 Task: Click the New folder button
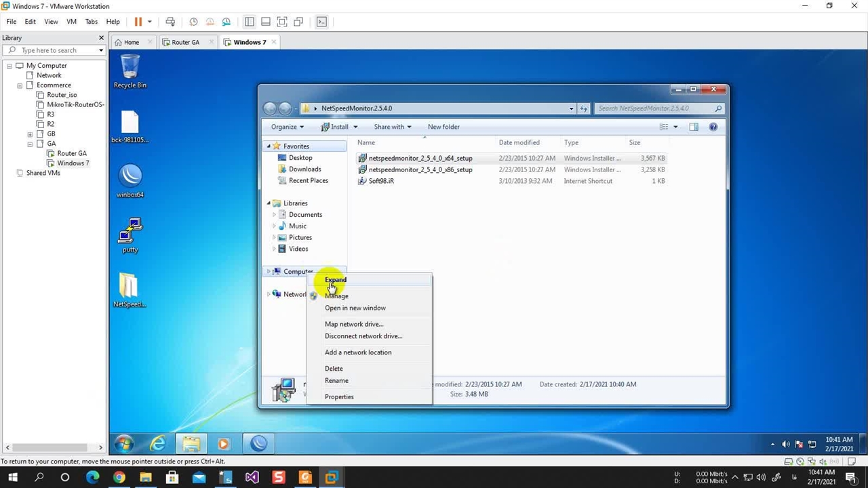[443, 127]
